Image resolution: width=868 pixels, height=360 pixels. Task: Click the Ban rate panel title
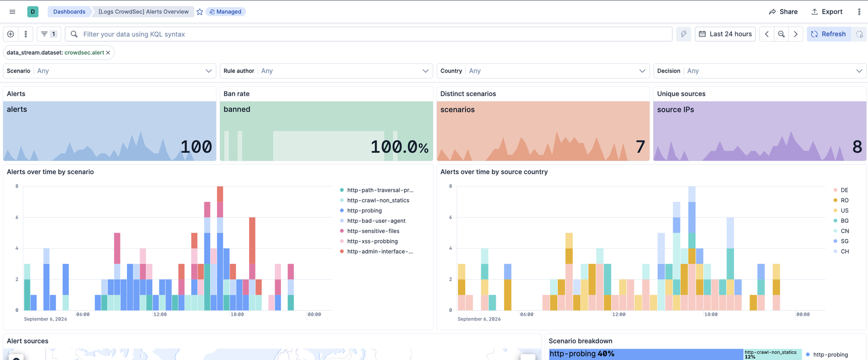point(237,94)
